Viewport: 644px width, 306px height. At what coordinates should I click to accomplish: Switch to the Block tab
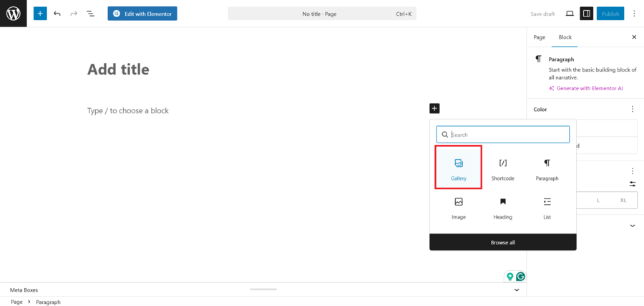tap(565, 37)
